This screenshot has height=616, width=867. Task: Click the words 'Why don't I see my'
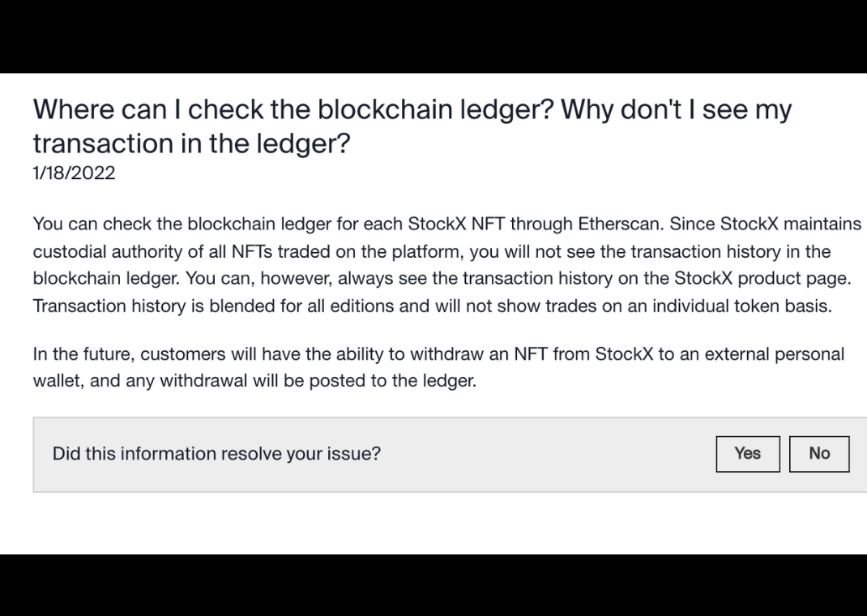677,110
